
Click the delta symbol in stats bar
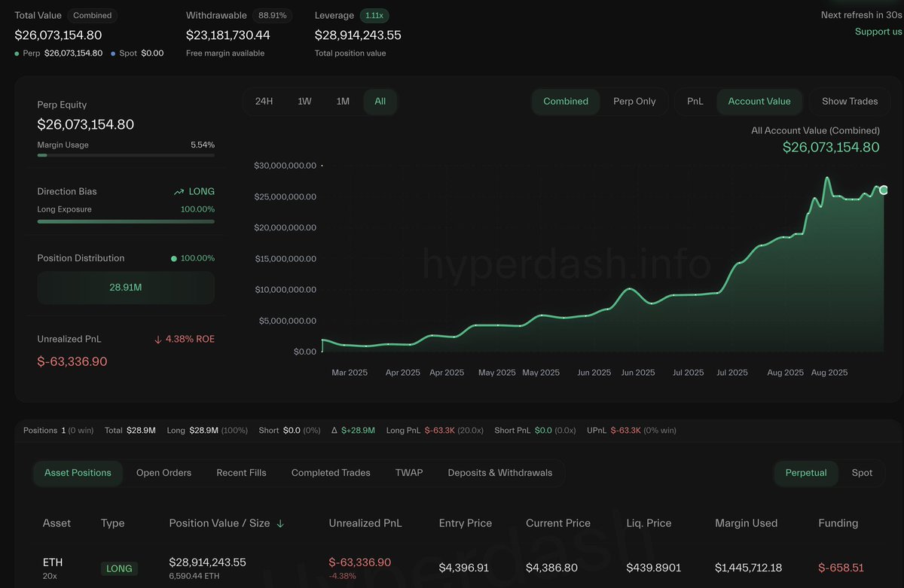(x=334, y=431)
